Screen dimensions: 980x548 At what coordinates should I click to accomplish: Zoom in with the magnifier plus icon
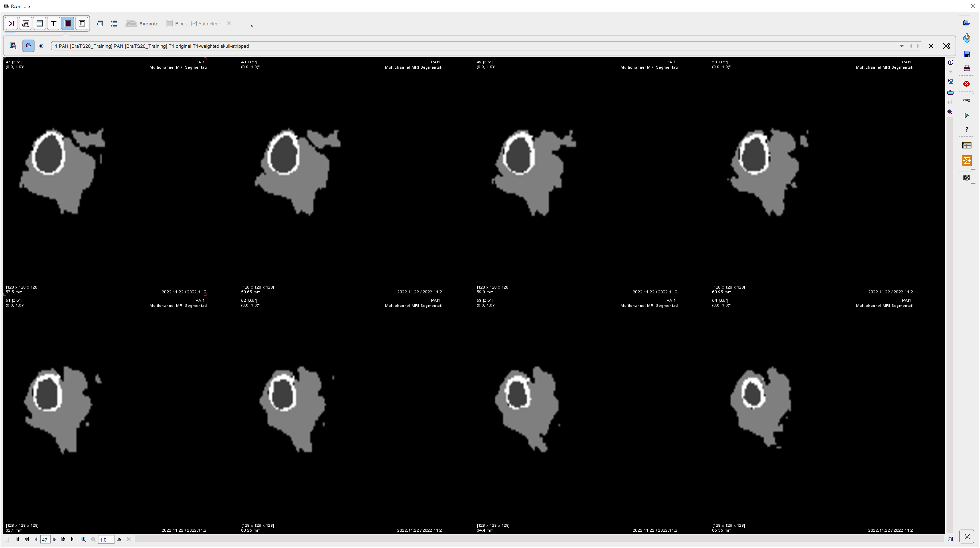[84, 539]
